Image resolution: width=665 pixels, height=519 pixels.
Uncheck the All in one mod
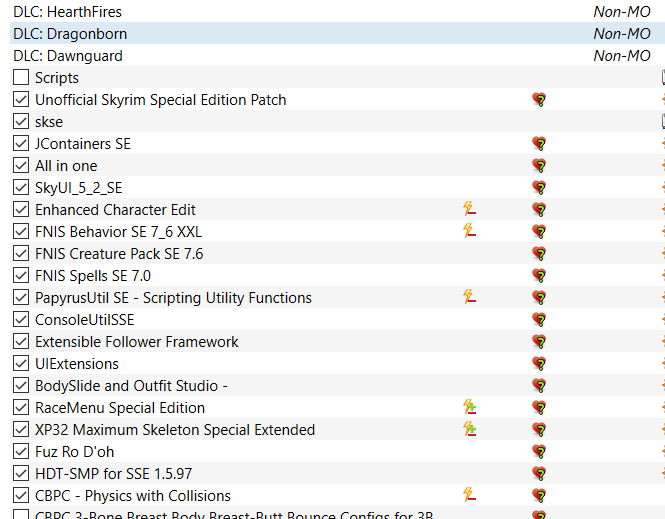pyautogui.click(x=21, y=166)
